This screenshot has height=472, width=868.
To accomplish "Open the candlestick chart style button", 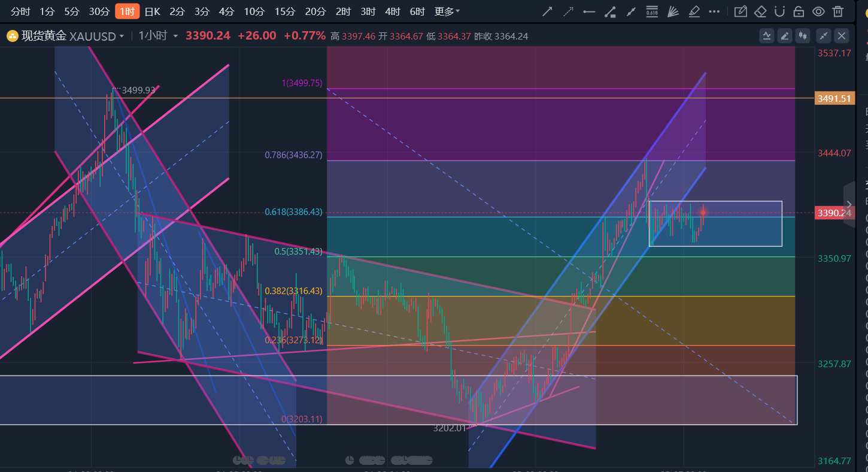I will click(x=803, y=36).
